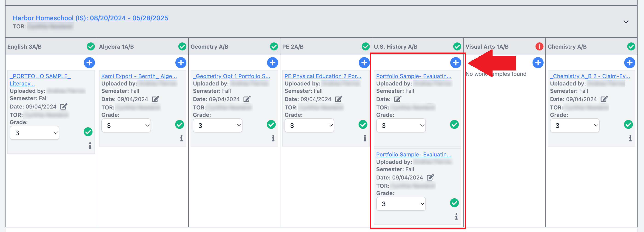Open info icon on PE 2A/B sample
Viewport: 644px width, 232px height.
coord(365,138)
